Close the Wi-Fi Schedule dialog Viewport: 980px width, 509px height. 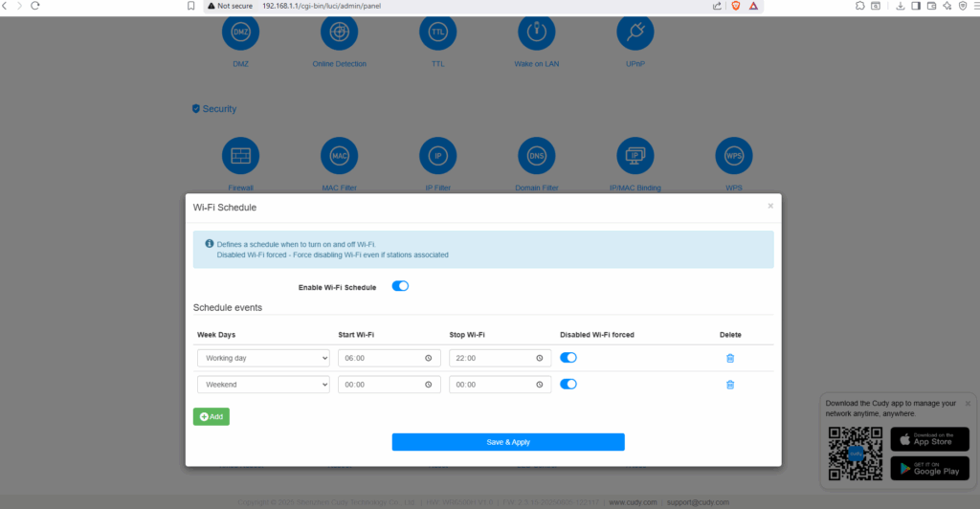coord(770,206)
